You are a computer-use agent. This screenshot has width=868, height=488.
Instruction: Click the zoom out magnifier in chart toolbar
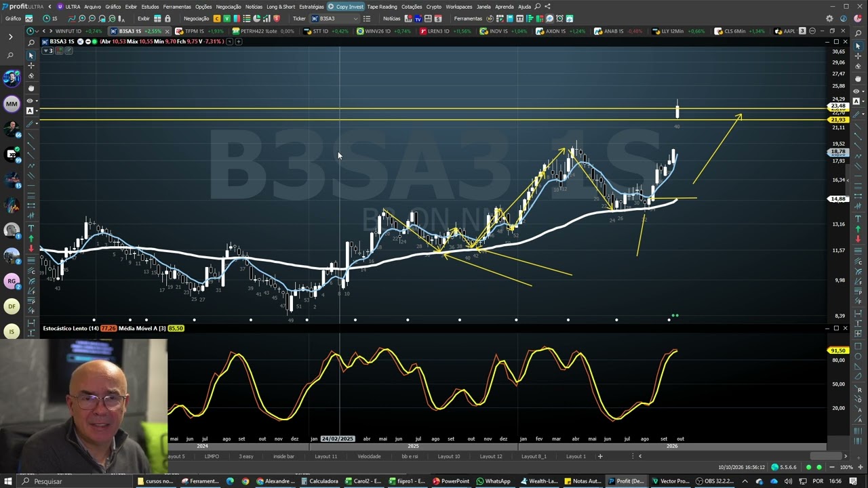[x=92, y=18]
